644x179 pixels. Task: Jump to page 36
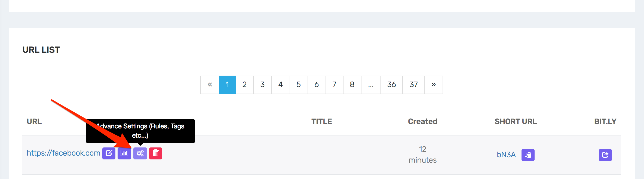391,85
